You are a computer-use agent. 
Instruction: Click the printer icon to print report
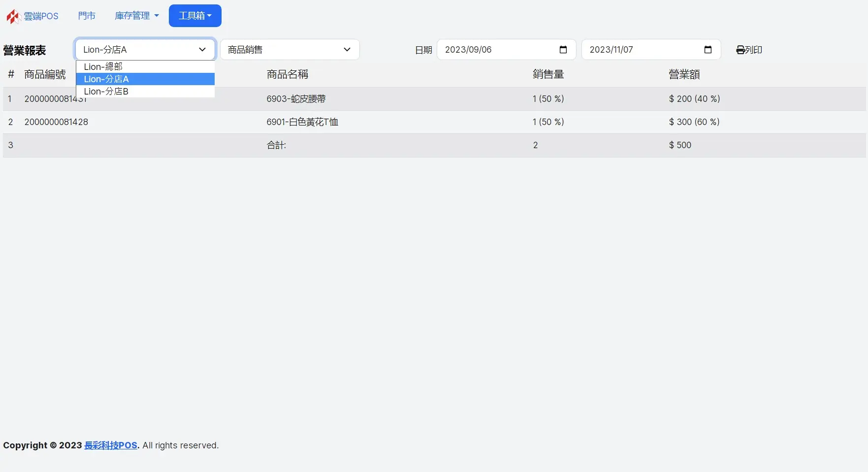(x=740, y=50)
